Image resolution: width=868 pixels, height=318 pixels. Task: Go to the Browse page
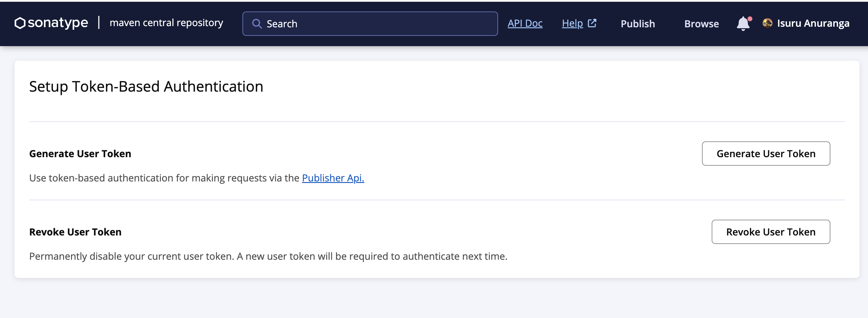(x=701, y=24)
